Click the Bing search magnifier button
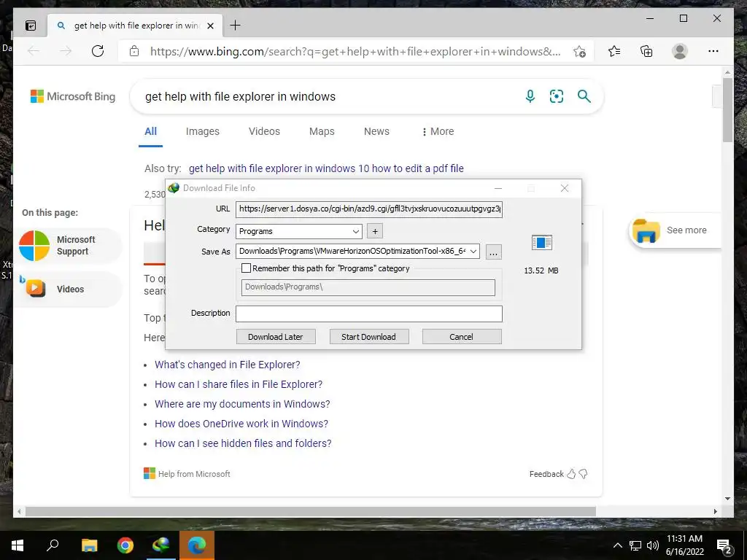This screenshot has height=560, width=747. coord(584,96)
